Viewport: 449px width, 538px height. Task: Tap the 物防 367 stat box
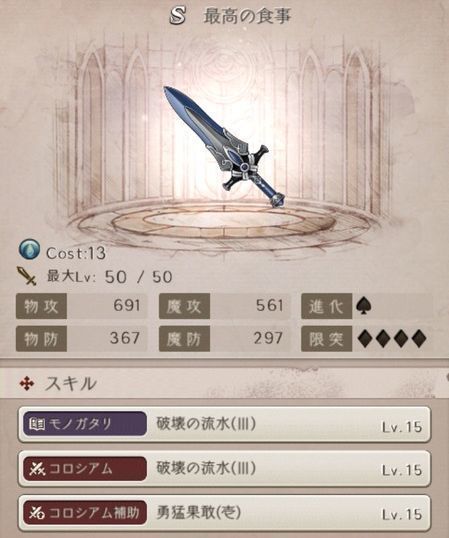(x=82, y=339)
